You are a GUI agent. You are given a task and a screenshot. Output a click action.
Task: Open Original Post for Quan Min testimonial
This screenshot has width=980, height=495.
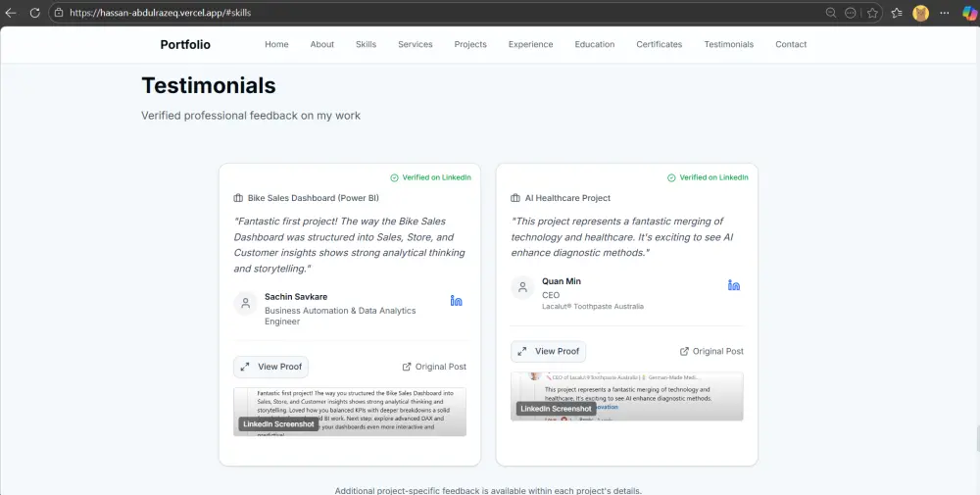pyautogui.click(x=711, y=351)
